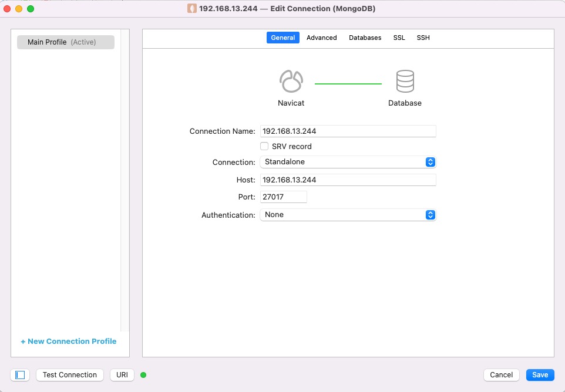565x392 pixels.
Task: Open the Authentication dropdown set to None
Action: coord(348,215)
